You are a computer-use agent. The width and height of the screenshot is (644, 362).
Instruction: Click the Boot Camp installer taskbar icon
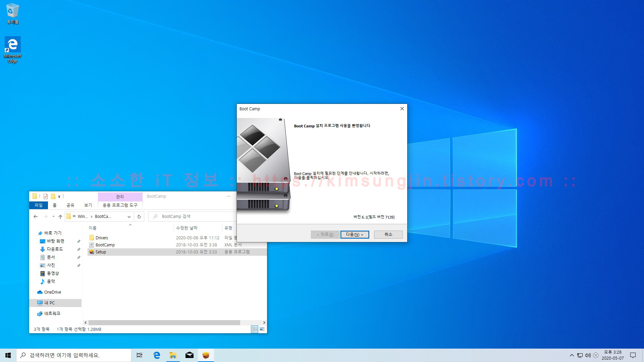(206, 355)
